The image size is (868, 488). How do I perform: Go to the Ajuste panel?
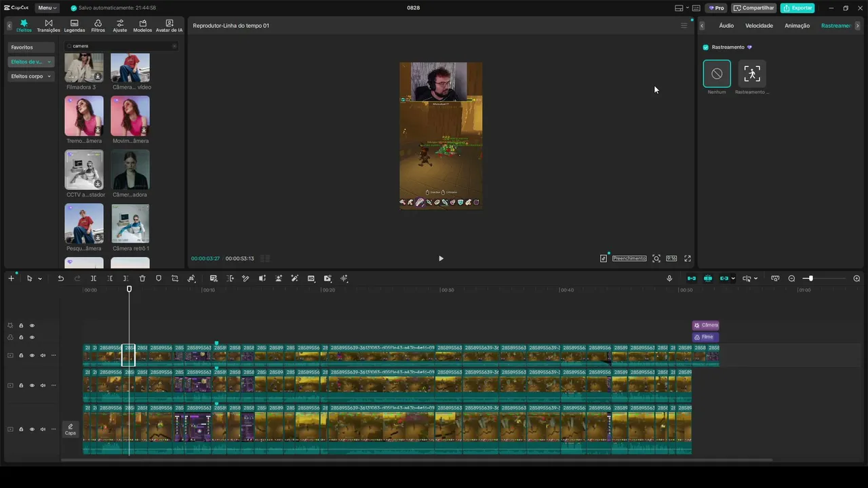pyautogui.click(x=120, y=26)
